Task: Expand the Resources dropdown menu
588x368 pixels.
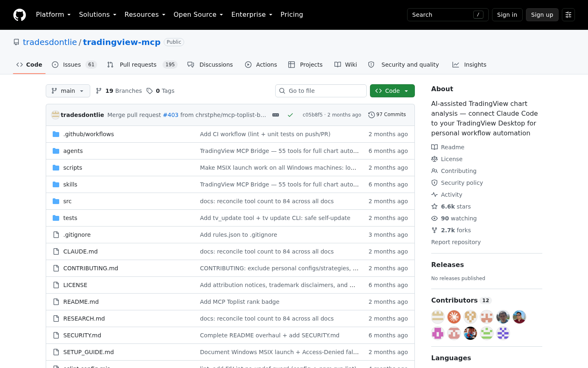Action: (x=145, y=15)
